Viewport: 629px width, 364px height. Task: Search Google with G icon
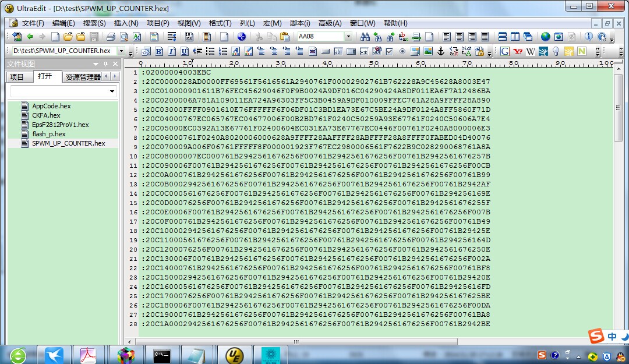(505, 51)
